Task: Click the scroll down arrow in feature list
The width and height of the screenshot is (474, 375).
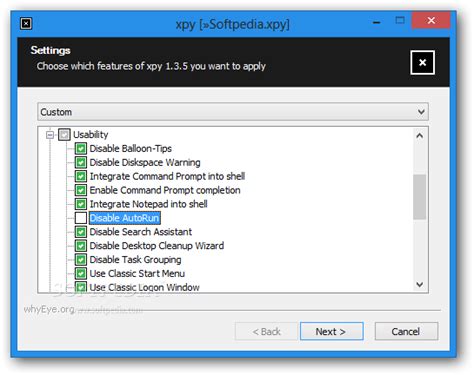Action: click(x=420, y=284)
